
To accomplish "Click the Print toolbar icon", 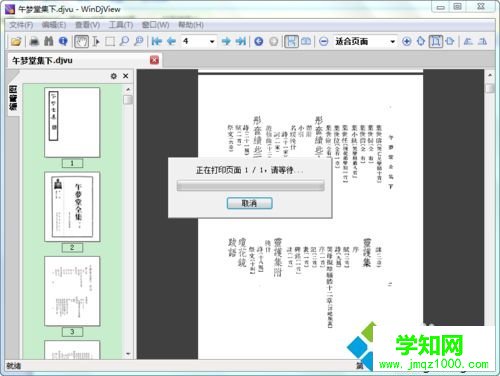I will [34, 41].
